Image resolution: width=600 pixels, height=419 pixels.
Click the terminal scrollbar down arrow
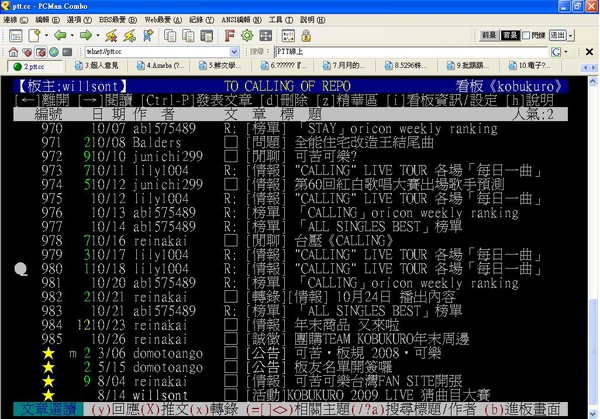[593, 414]
